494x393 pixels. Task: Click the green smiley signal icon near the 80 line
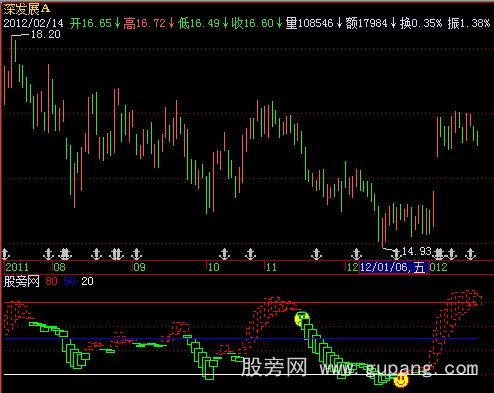point(302,319)
